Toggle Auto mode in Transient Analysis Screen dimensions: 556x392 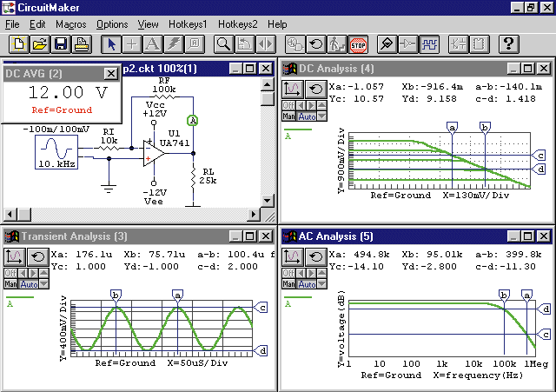[29, 284]
